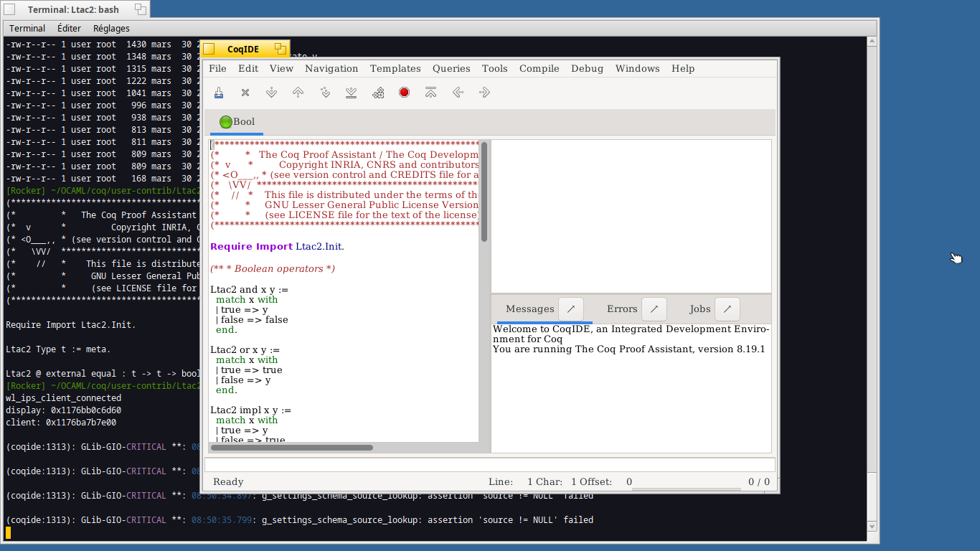
Task: Click the terminal scrollbar down arrow
Action: pyautogui.click(x=872, y=526)
